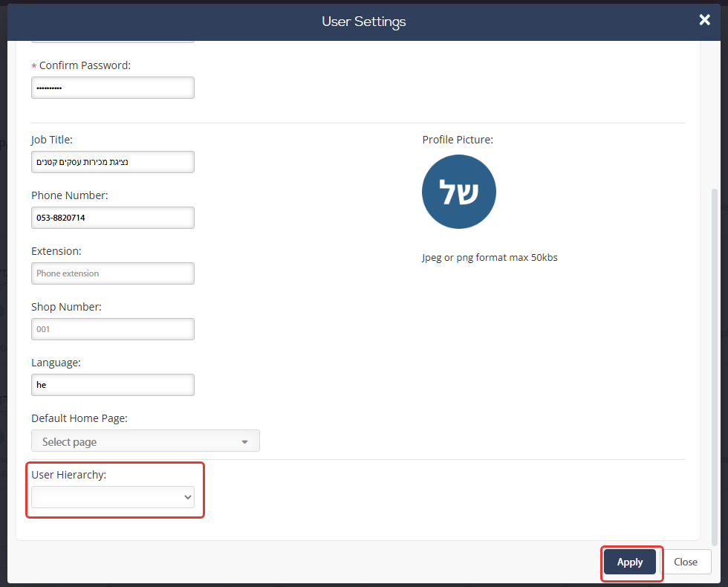
Task: Open the Default Home Page Select page dropdown
Action: point(146,441)
